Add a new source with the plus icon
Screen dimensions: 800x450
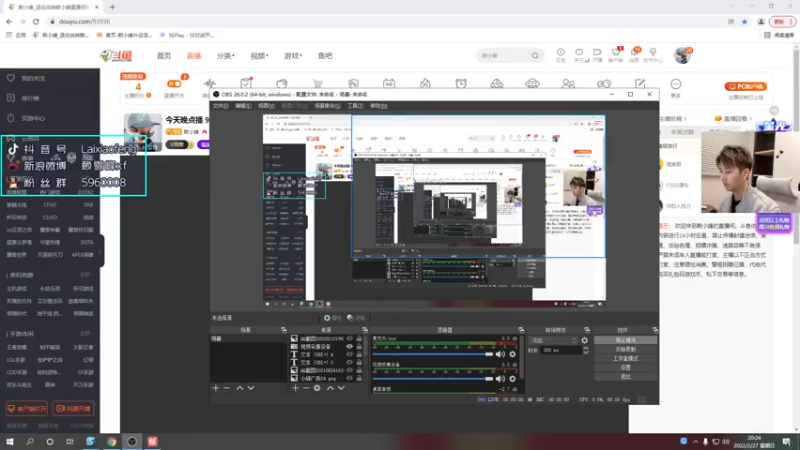(x=295, y=388)
